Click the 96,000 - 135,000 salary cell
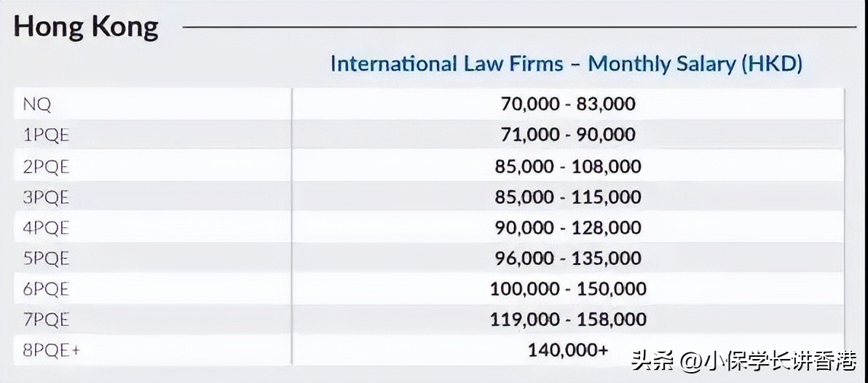This screenshot has height=383, width=868. pyautogui.click(x=568, y=258)
